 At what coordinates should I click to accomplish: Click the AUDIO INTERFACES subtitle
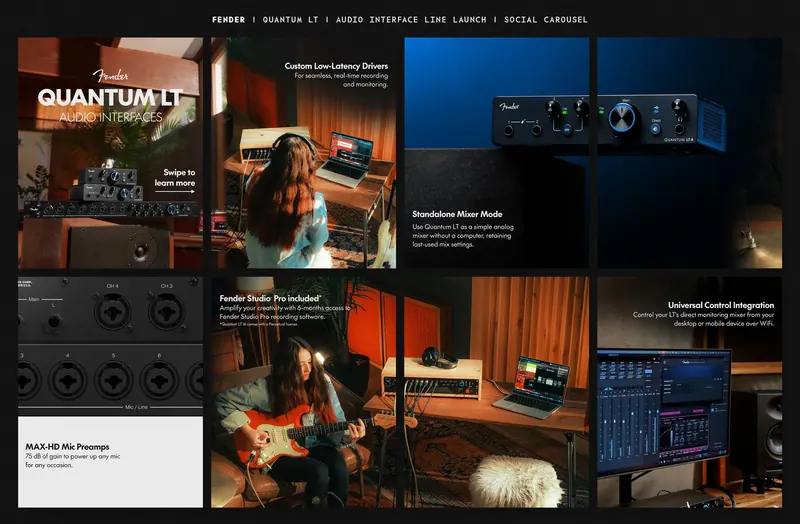111,117
